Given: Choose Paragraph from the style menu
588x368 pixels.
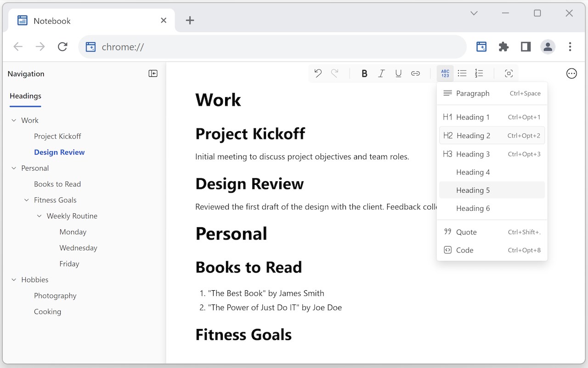Looking at the screenshot, I should tap(492, 93).
